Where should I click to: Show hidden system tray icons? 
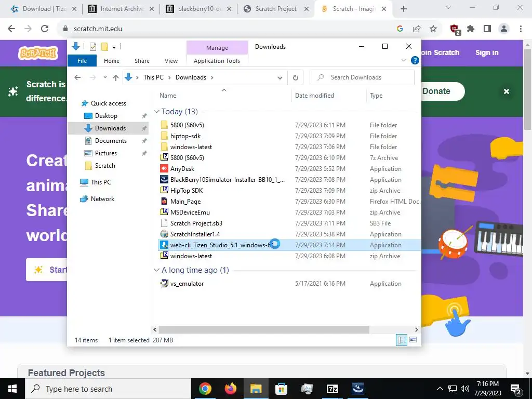440,389
